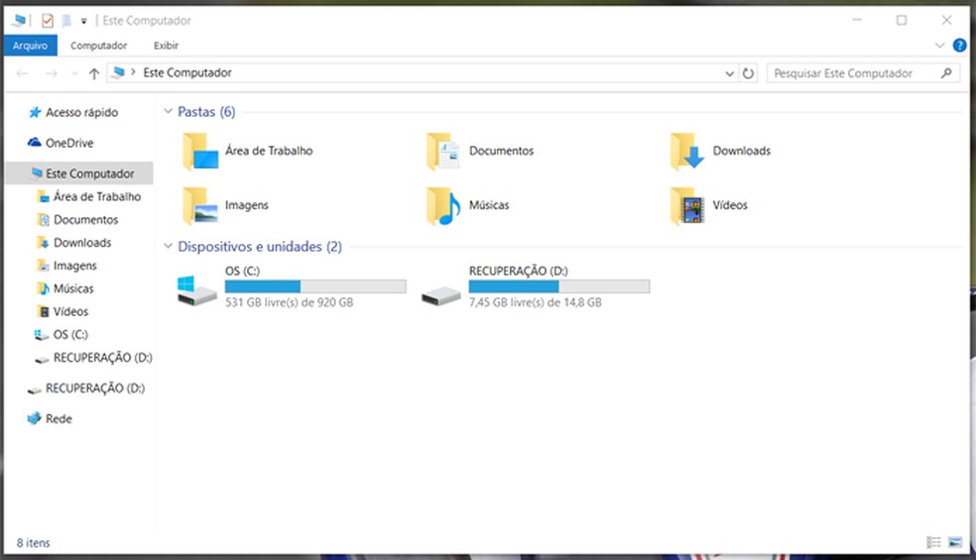This screenshot has width=976, height=560.
Task: Select OneDrive in the navigation pane
Action: [x=69, y=143]
